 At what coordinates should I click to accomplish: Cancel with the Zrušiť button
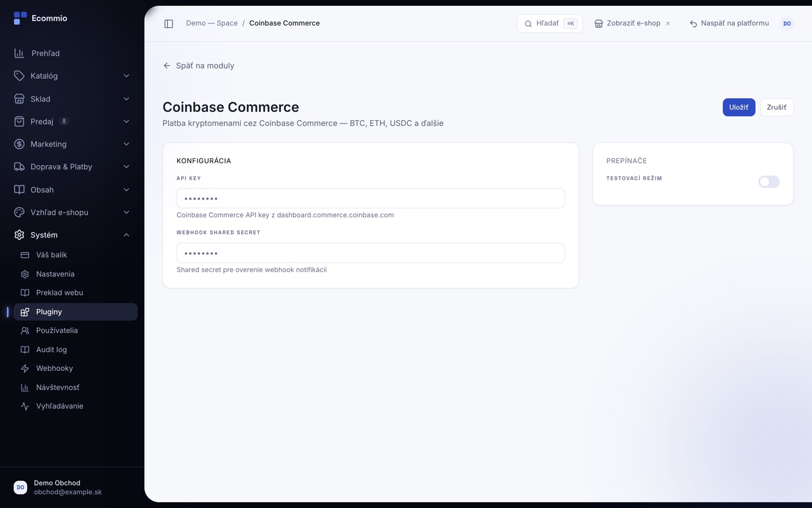pos(776,107)
